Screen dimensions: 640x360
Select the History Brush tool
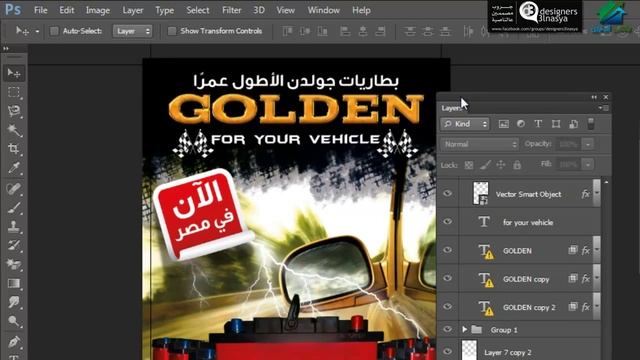click(x=14, y=245)
